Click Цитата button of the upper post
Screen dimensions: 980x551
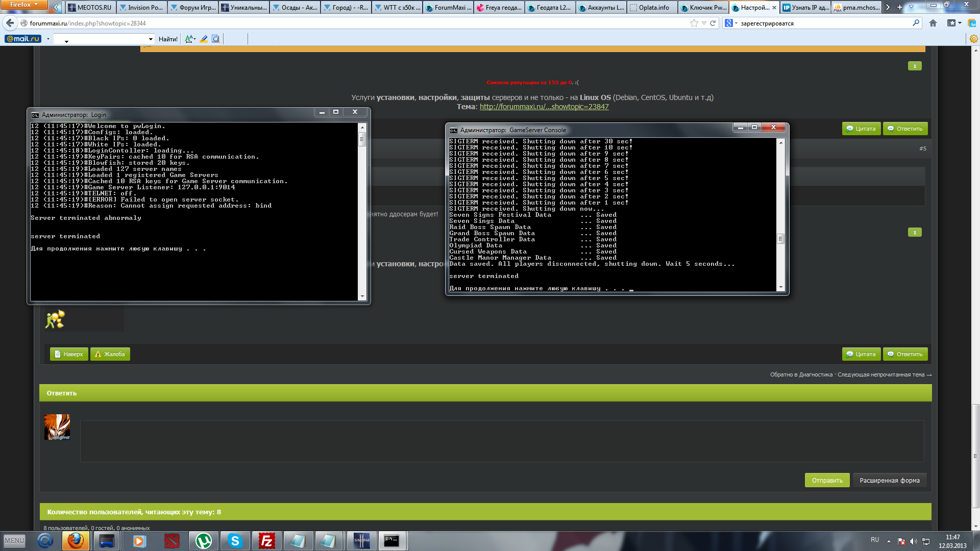[861, 129]
